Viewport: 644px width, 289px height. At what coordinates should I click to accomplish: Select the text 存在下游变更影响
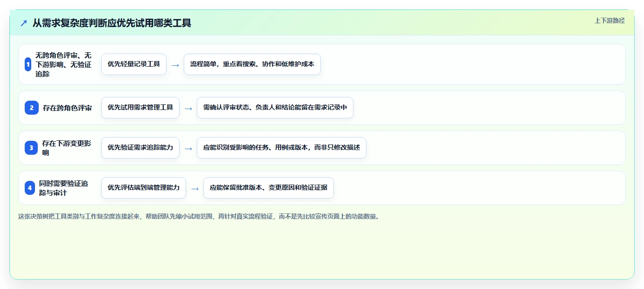67,148
